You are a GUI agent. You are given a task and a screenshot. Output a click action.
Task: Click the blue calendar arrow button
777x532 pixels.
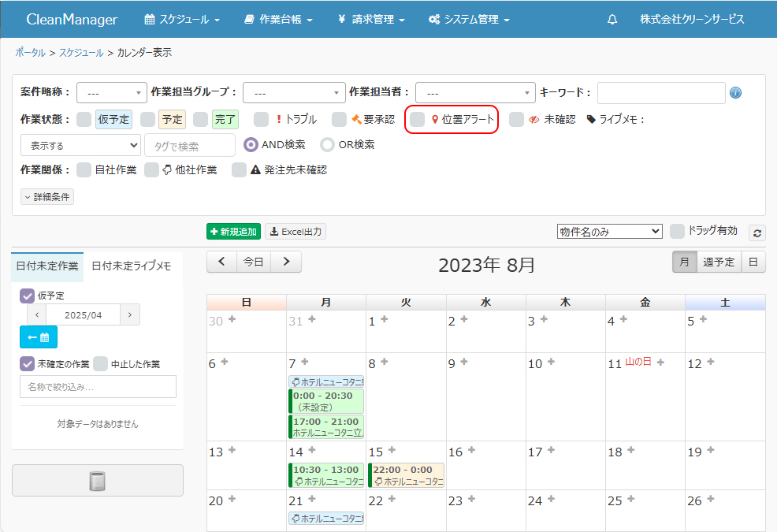click(39, 337)
